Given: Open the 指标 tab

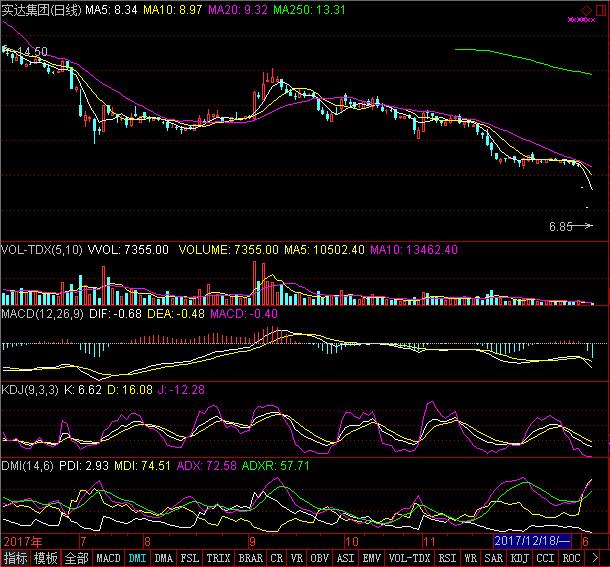Looking at the screenshot, I should [x=16, y=558].
